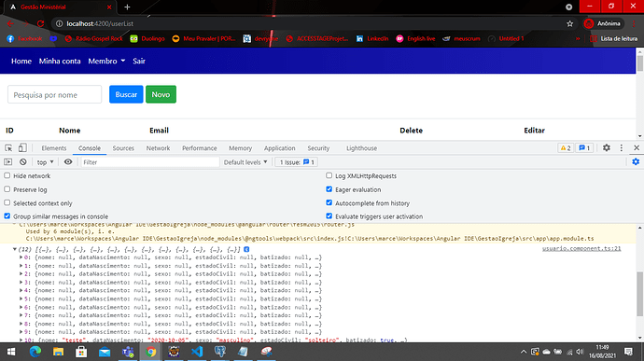Open Microsoft Teams from taskbar

point(128,352)
